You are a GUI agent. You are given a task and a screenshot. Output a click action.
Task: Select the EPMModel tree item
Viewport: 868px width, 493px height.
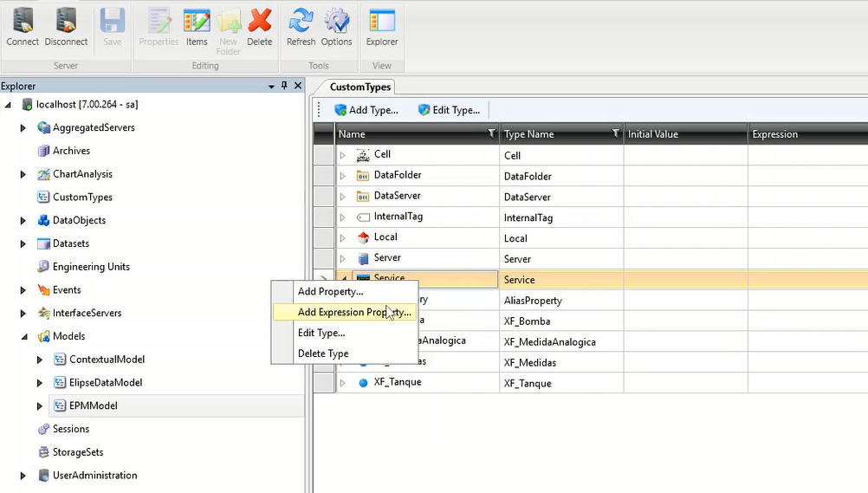pyautogui.click(x=94, y=406)
